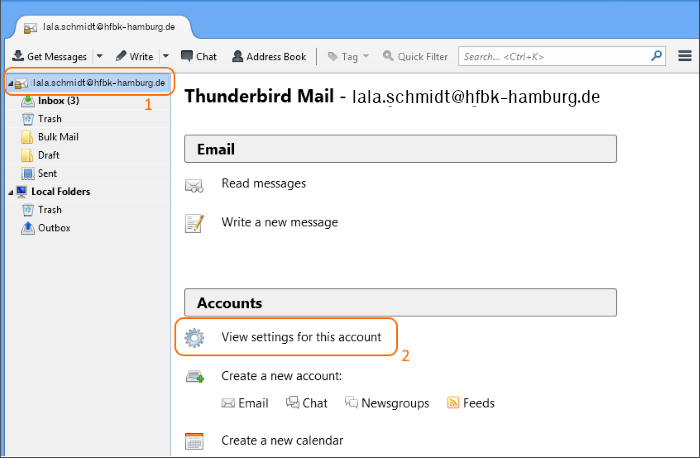This screenshot has width=700, height=458.
Task: Click the account settings gear icon
Action: (x=194, y=338)
